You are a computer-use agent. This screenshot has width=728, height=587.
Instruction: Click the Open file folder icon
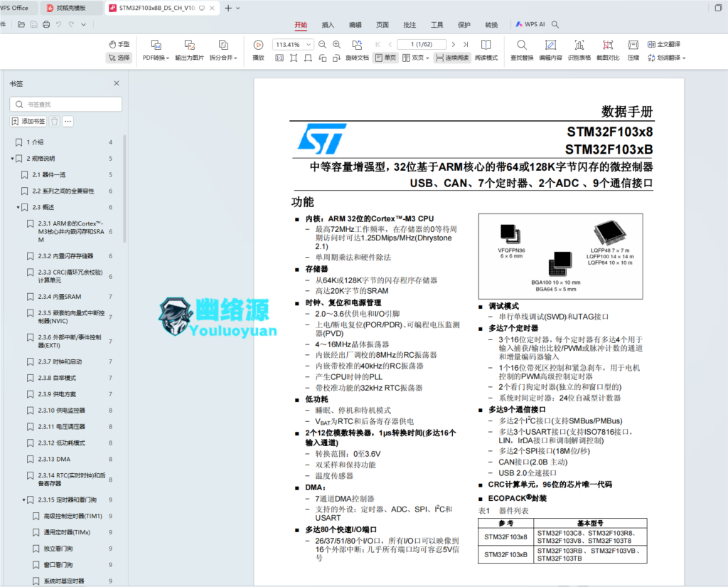coord(21,25)
